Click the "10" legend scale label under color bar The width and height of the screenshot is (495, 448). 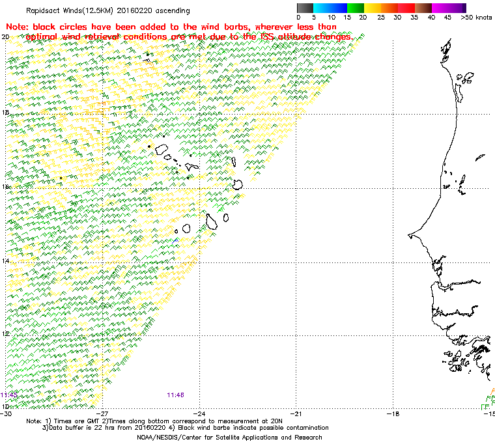point(332,18)
